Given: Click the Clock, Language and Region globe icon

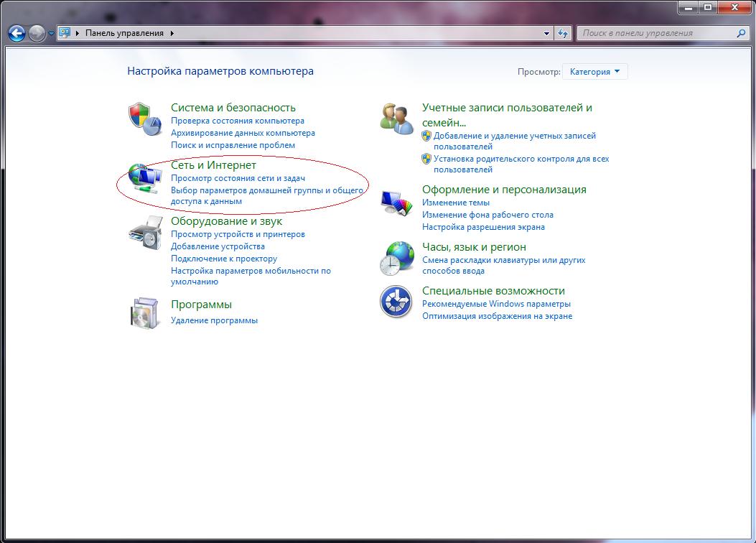Looking at the screenshot, I should click(x=396, y=258).
